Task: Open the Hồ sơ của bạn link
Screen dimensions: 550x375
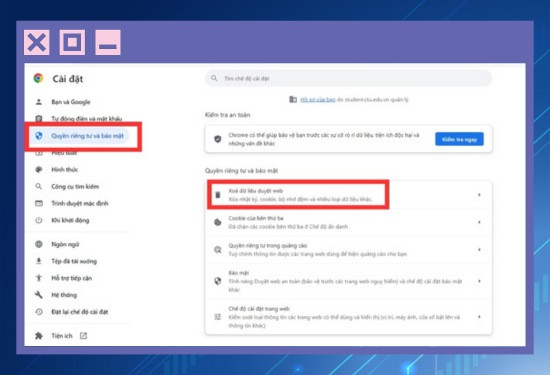Action: pyautogui.click(x=318, y=99)
